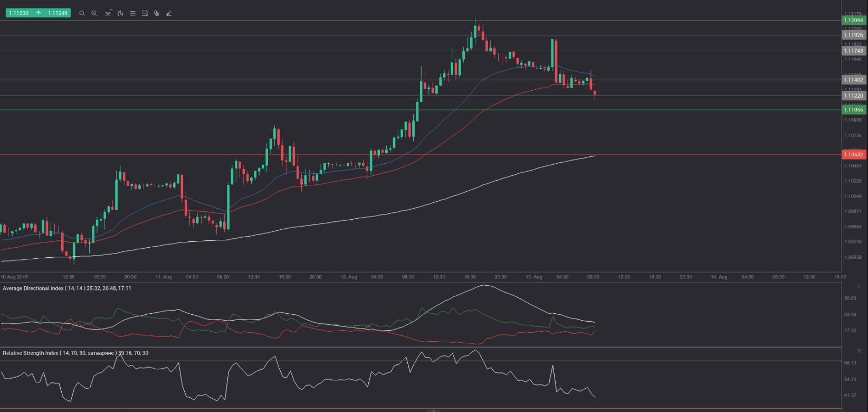
Task: Select the 1.11055 green price level tag
Action: pyautogui.click(x=853, y=110)
